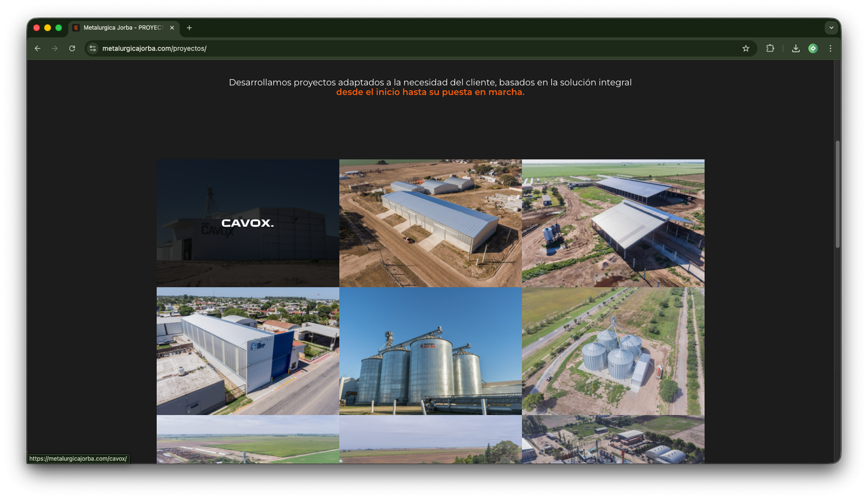Open the Jorba silos against blue sky
868x499 pixels.
coord(430,351)
